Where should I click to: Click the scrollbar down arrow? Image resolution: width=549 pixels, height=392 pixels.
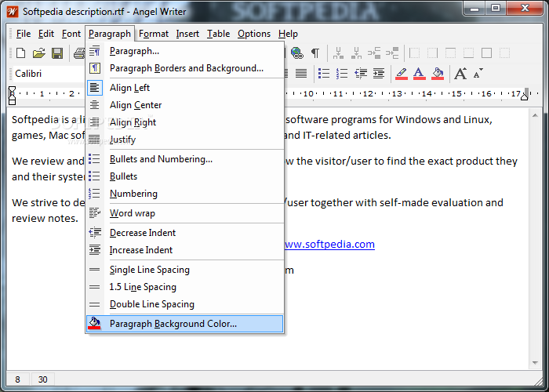535,363
